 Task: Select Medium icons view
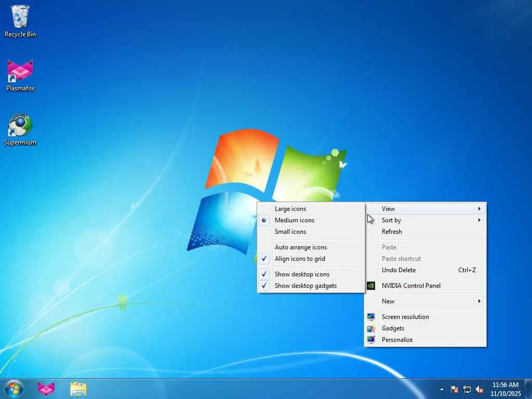pos(311,220)
